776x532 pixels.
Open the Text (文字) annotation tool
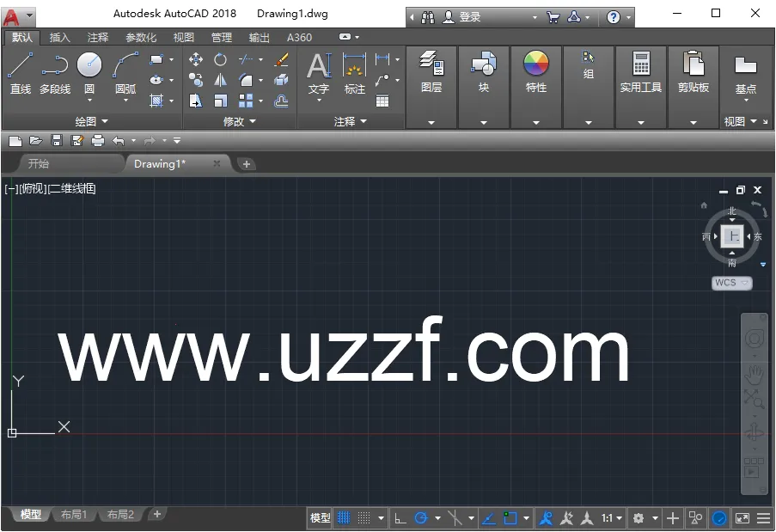[x=319, y=71]
